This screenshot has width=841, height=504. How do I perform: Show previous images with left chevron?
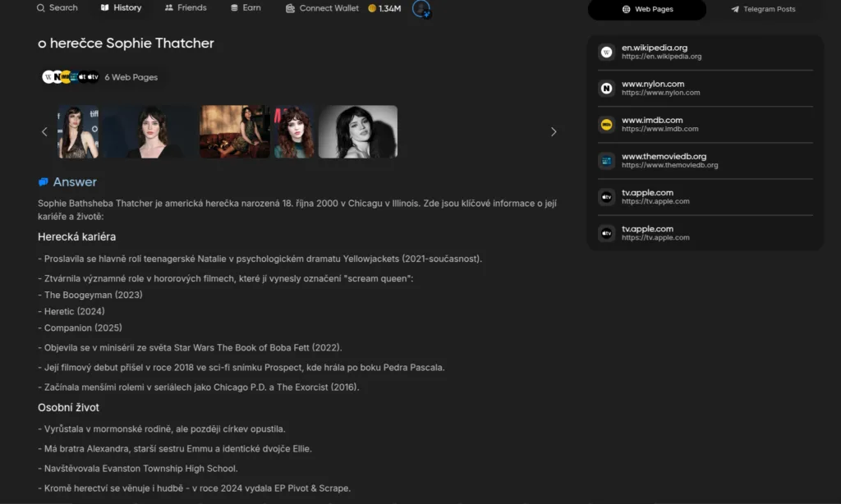tap(44, 131)
